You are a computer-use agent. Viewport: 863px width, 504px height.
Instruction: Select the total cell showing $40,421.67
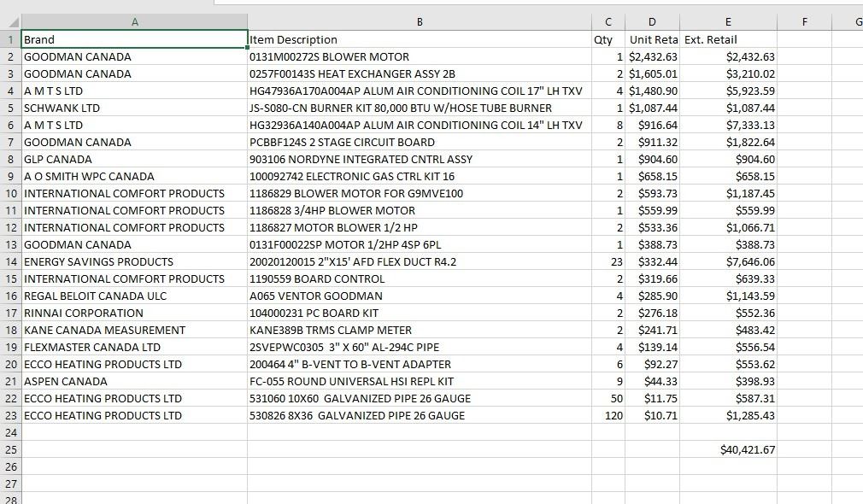pos(728,449)
